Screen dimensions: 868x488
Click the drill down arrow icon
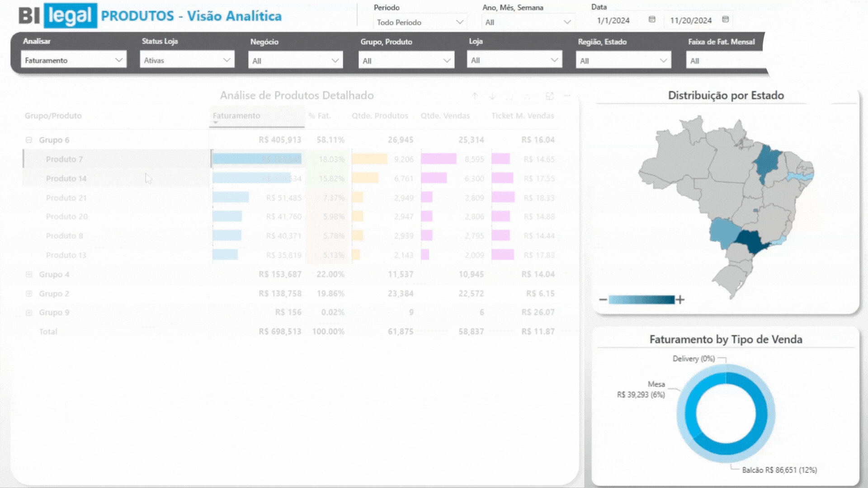[492, 96]
